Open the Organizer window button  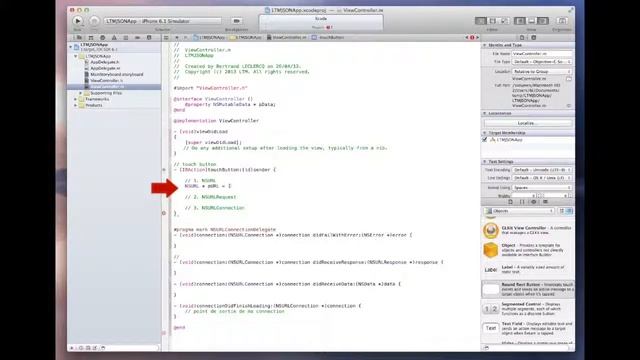coord(562,21)
